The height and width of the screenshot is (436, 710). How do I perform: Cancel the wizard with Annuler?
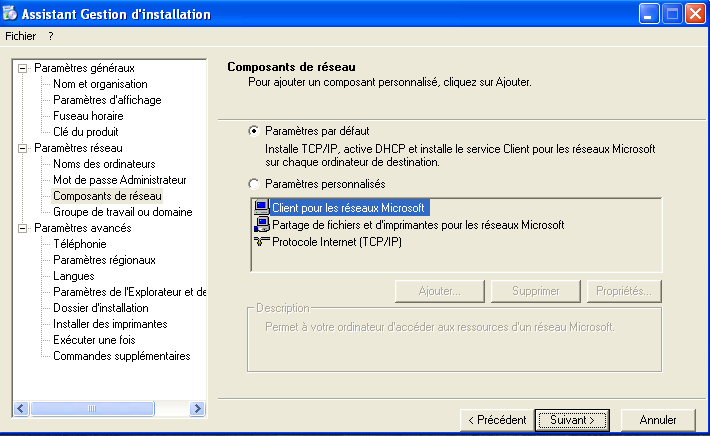(x=658, y=420)
